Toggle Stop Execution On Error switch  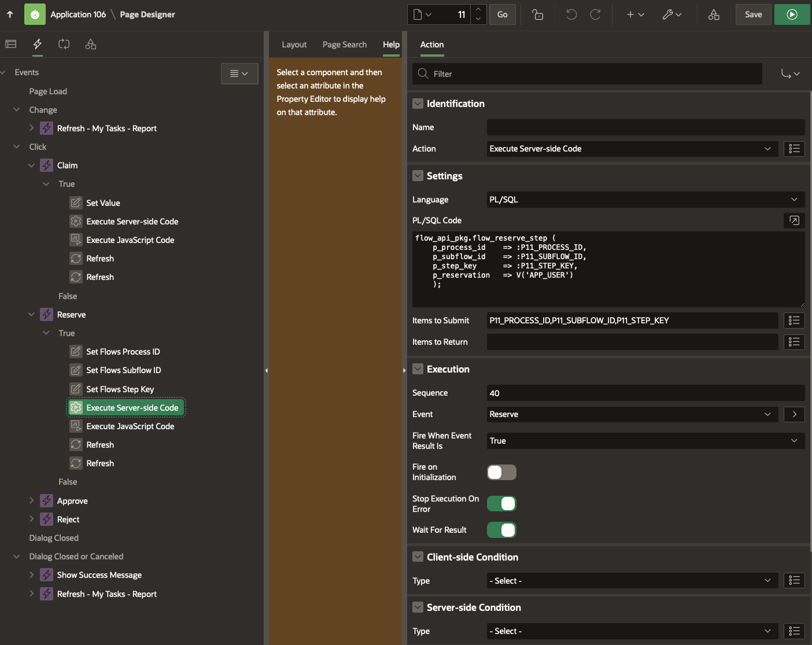tap(501, 504)
